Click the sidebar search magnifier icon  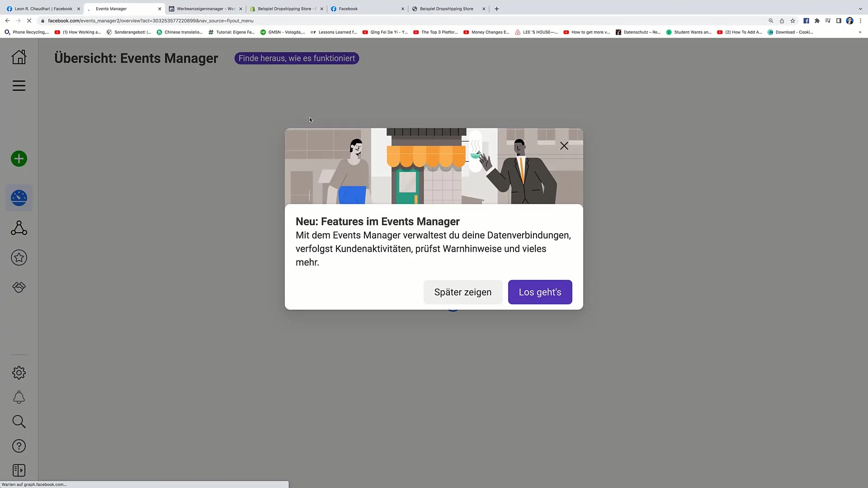pyautogui.click(x=19, y=422)
